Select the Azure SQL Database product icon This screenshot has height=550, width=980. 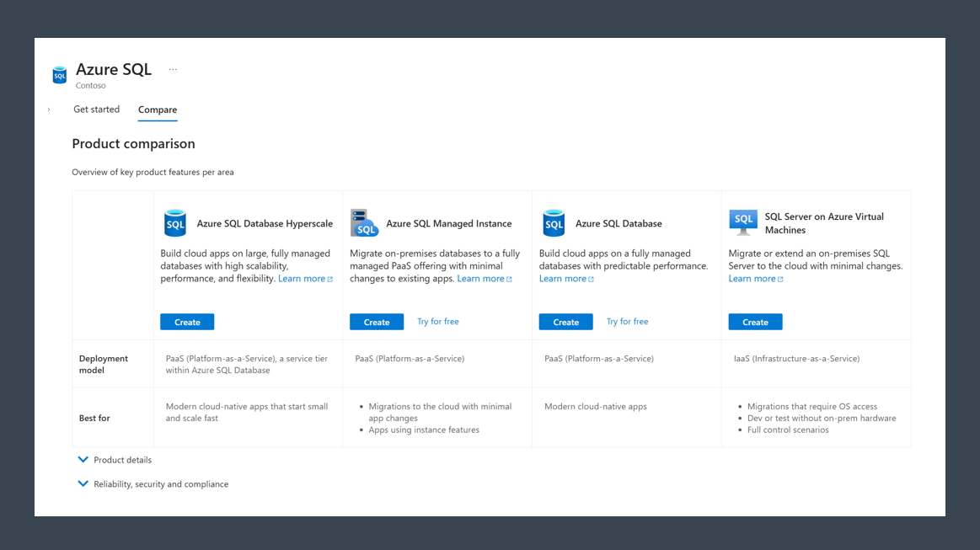point(554,222)
